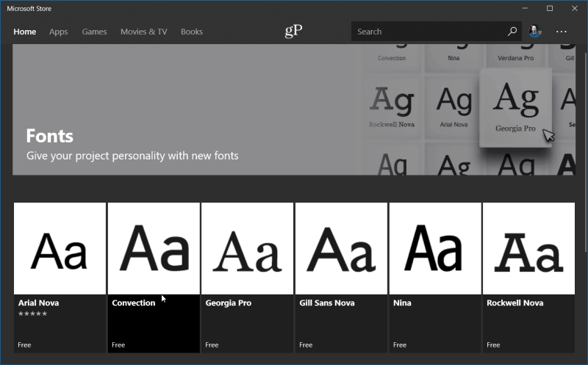Open the three-dot more menu
Viewport: 588px width, 365px height.
pos(561,32)
